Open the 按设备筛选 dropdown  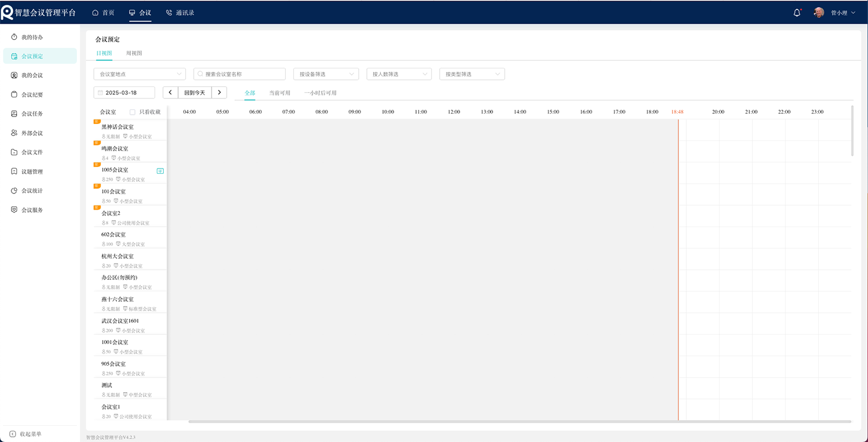click(x=326, y=74)
